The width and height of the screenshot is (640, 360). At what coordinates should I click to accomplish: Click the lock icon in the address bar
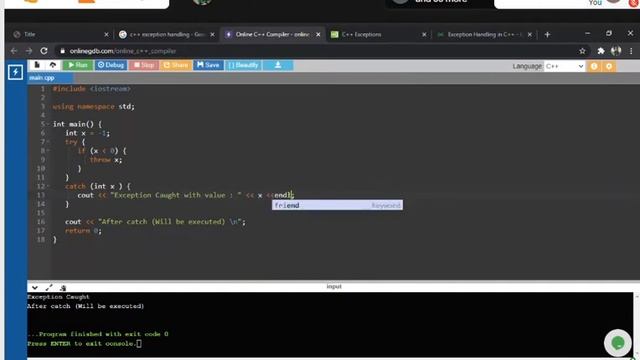[x=62, y=51]
